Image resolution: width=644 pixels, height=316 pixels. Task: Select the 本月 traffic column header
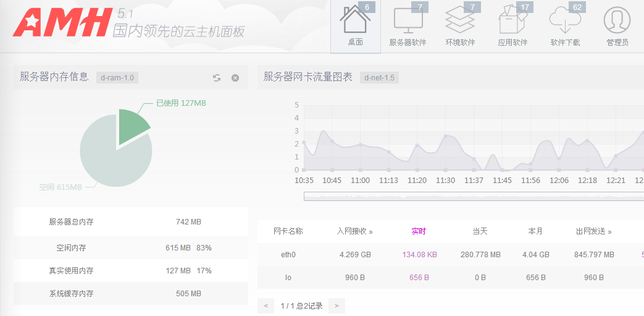535,231
